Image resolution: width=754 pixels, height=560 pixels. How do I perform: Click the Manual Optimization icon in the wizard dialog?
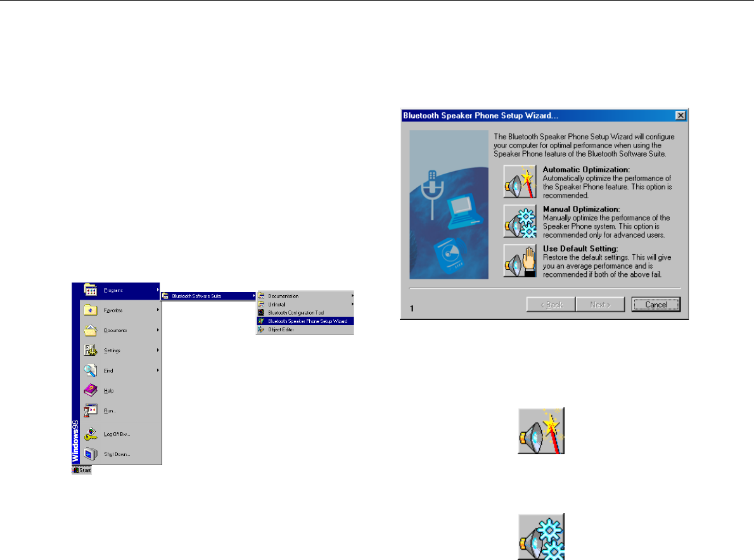(x=520, y=221)
